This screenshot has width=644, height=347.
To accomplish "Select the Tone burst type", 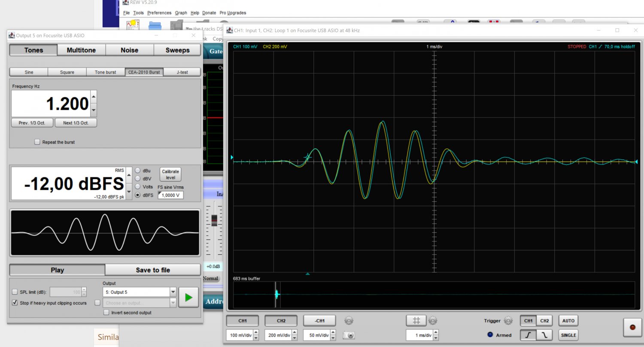I will (x=106, y=72).
